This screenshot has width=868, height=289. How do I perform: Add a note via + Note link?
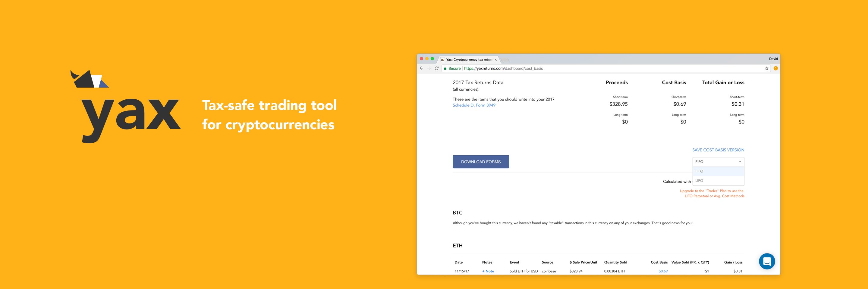coord(488,271)
